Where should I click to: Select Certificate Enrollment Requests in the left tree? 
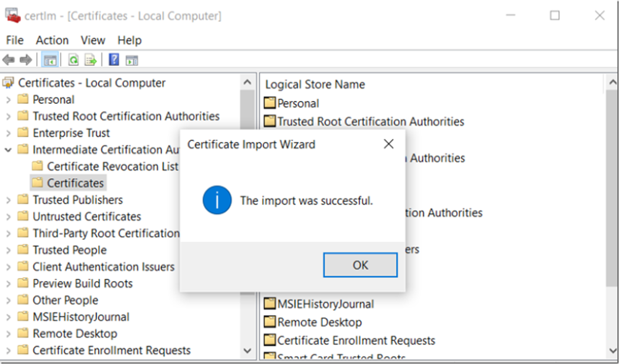tap(111, 350)
